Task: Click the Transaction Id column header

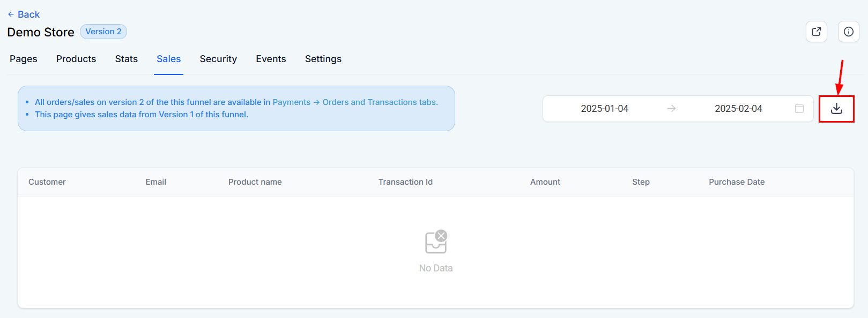Action: (x=405, y=182)
